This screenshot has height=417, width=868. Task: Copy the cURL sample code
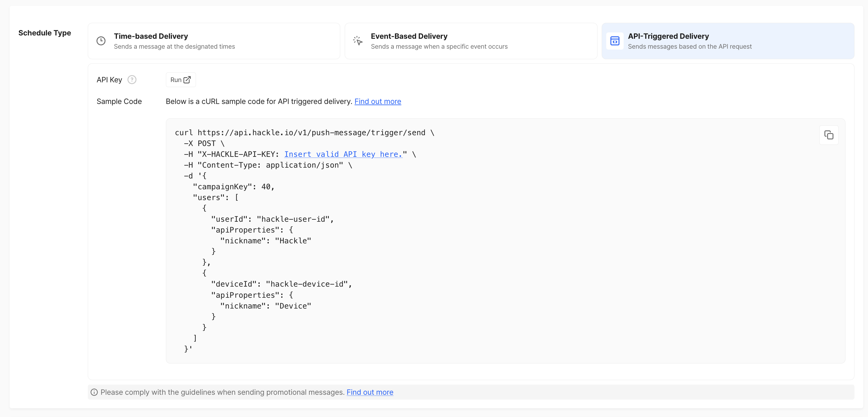(829, 135)
